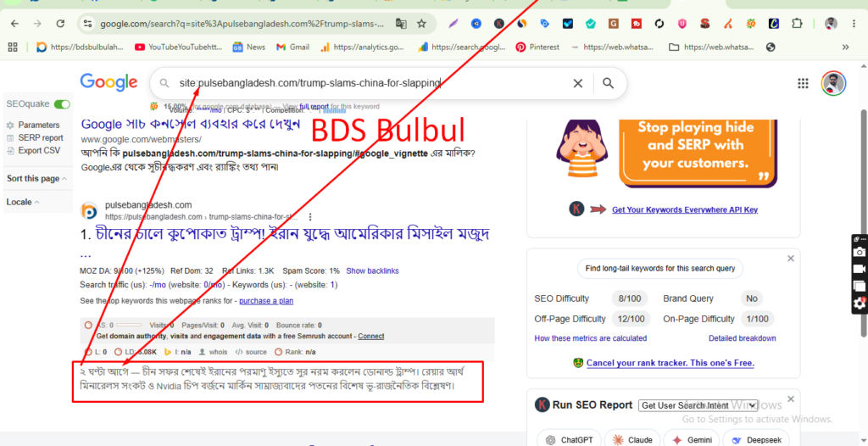This screenshot has width=868, height=446.
Task: Go back to the previous page
Action: [15, 24]
